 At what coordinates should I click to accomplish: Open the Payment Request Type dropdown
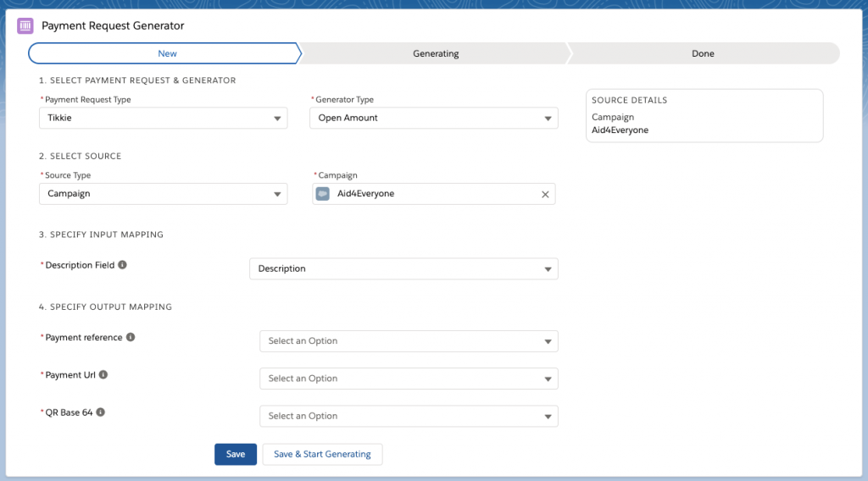pyautogui.click(x=163, y=119)
